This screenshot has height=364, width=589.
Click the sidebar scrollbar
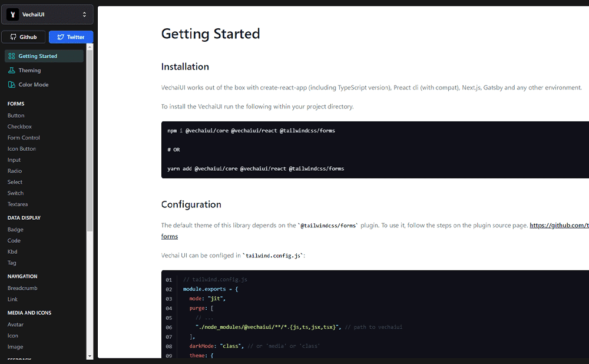[x=90, y=118]
